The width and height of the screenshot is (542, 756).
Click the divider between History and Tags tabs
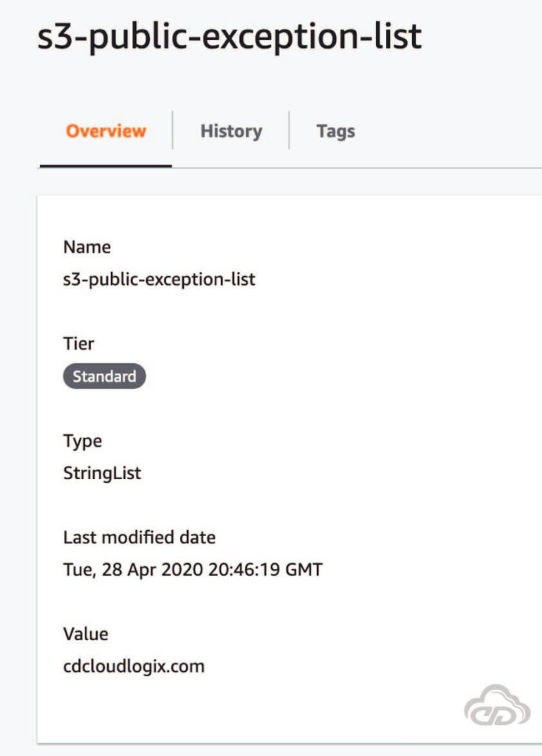(289, 131)
